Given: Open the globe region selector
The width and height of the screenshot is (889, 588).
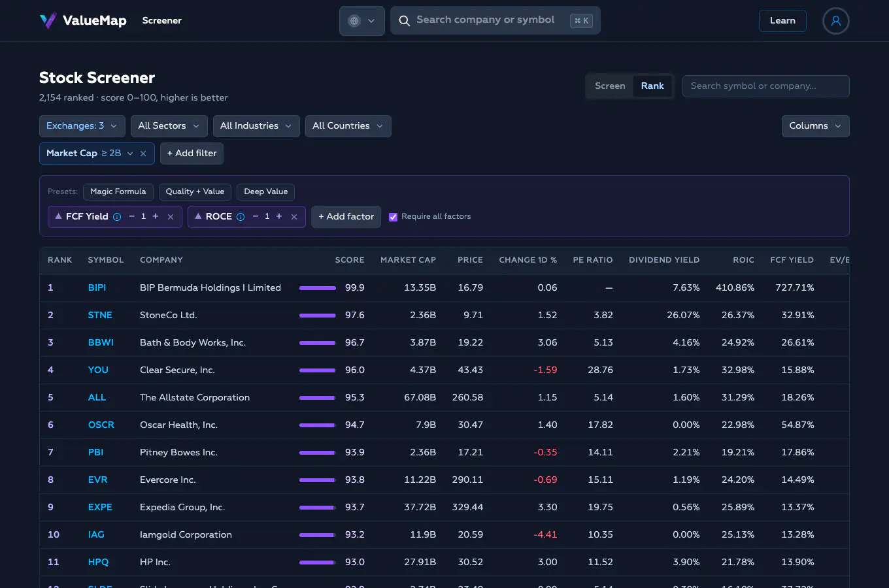Looking at the screenshot, I should pos(362,21).
